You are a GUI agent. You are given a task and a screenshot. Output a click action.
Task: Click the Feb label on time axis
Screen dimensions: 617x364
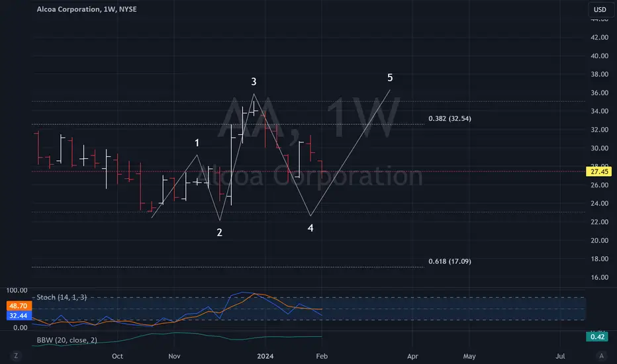pos(322,356)
